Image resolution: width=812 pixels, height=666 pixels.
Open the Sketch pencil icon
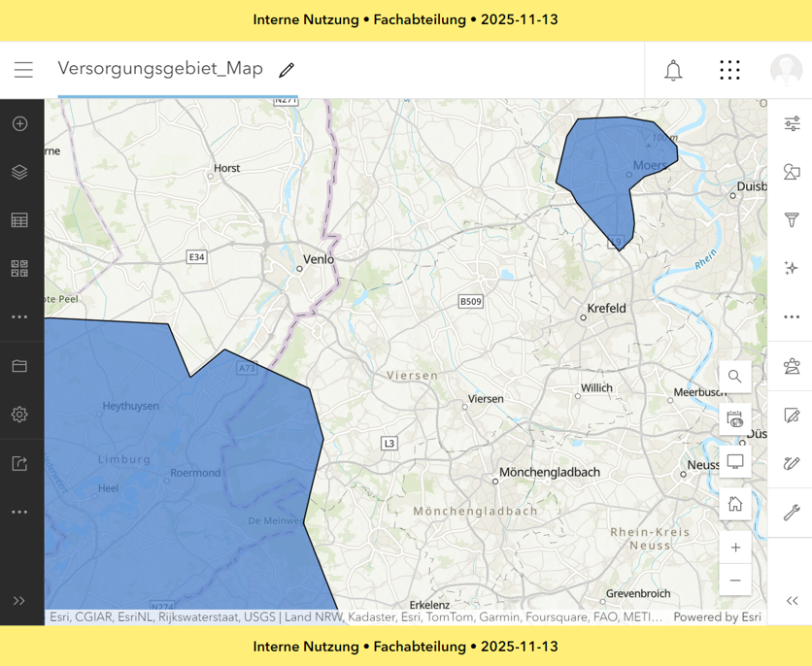(792, 463)
